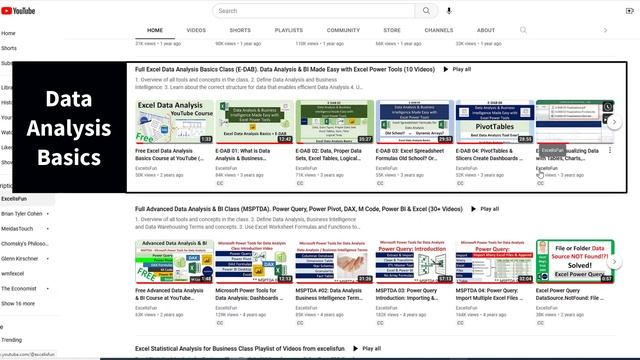
Task: Open E-DAB 03 Spreadsheet Formulas thumbnail
Action: coord(415,122)
